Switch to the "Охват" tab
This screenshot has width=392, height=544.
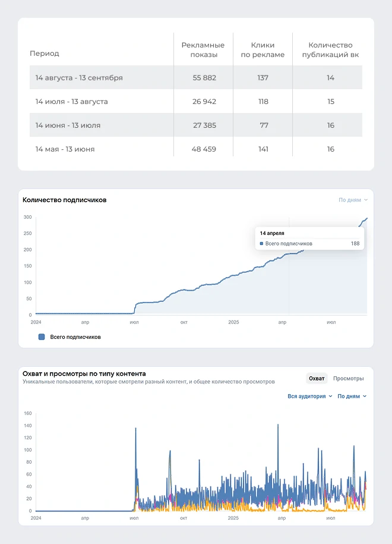pos(317,379)
